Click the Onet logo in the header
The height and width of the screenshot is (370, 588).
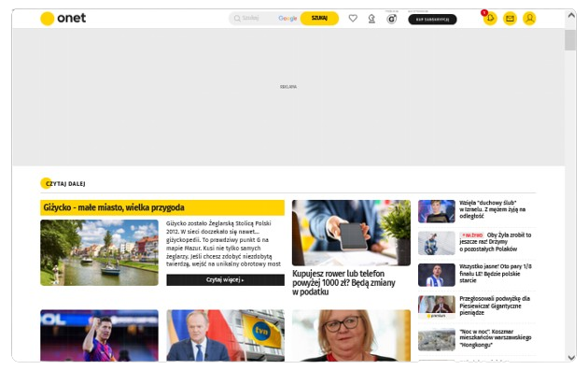click(x=63, y=18)
